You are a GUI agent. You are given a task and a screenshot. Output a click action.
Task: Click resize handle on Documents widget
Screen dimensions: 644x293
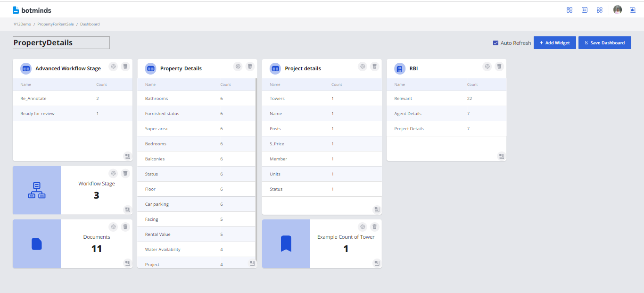click(x=127, y=263)
